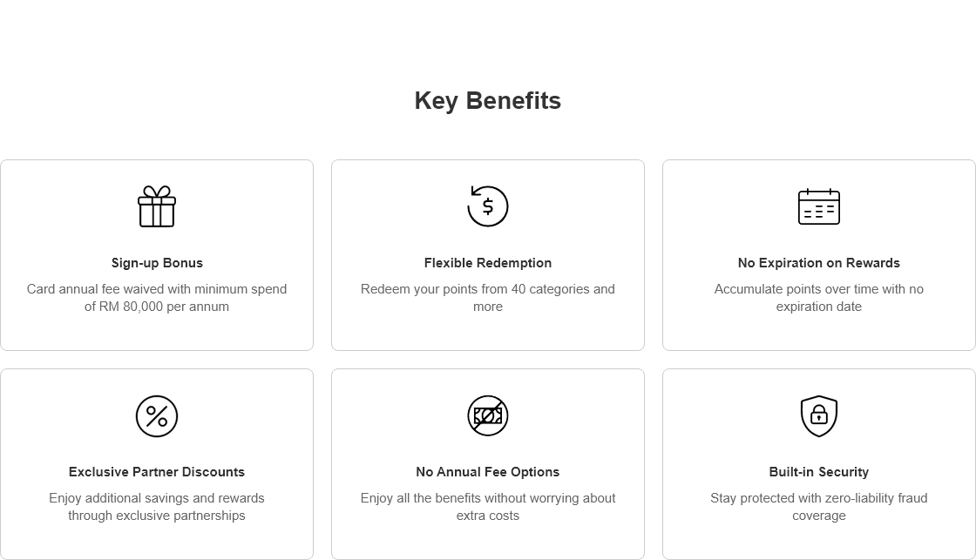Select the Sign-up Bonus heading
Screen dimensions: 976x560
tap(157, 262)
